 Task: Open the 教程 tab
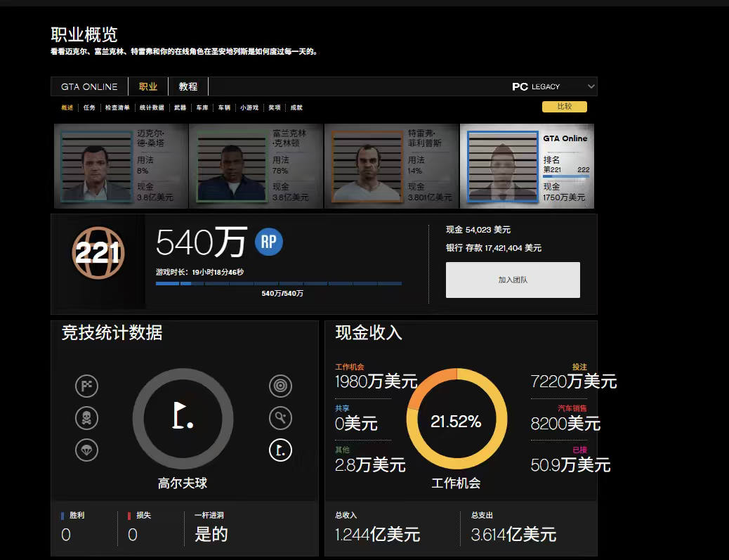click(x=188, y=86)
